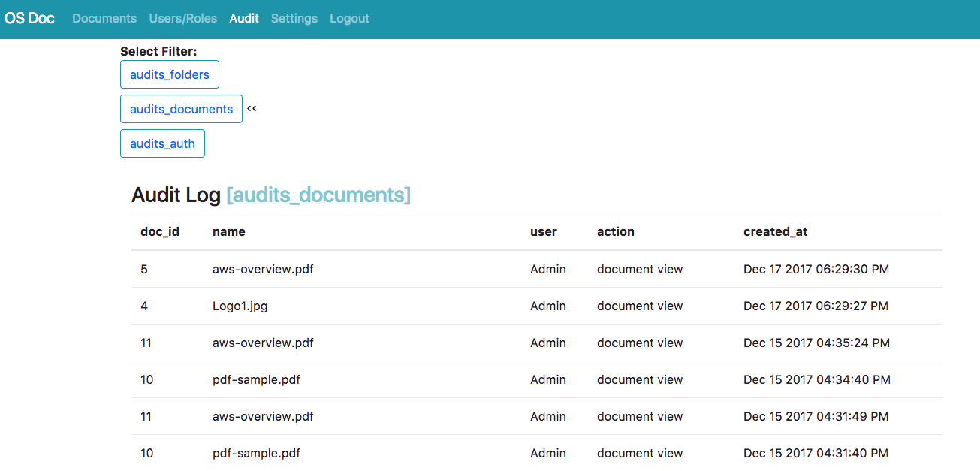Open the Settings page
980x471 pixels.
coord(294,18)
